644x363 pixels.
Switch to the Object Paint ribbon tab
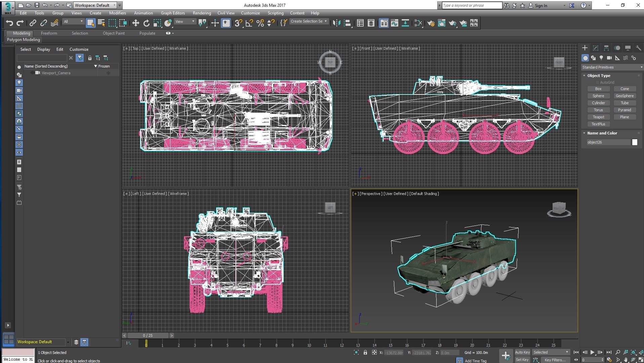pos(114,33)
